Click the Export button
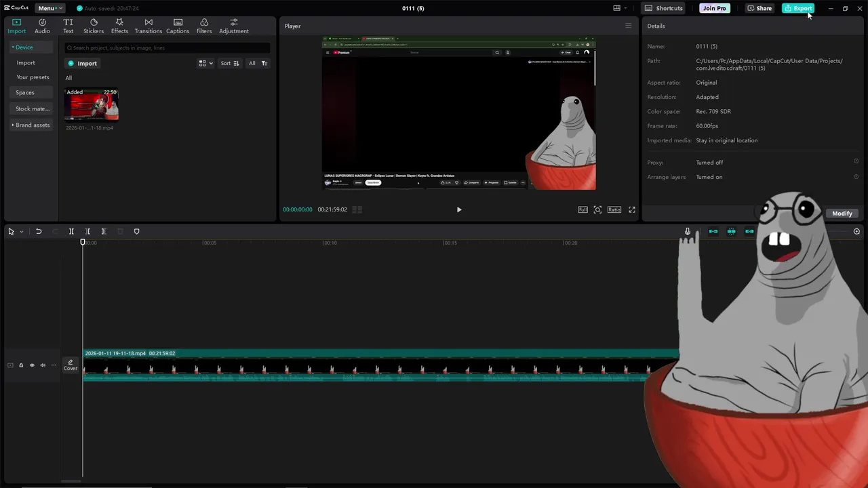The image size is (868, 488). [798, 8]
